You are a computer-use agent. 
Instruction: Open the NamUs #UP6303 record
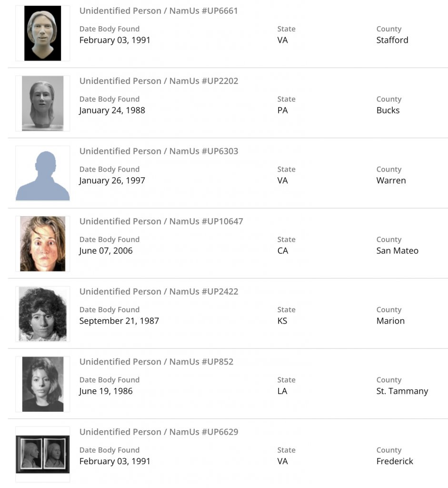159,151
